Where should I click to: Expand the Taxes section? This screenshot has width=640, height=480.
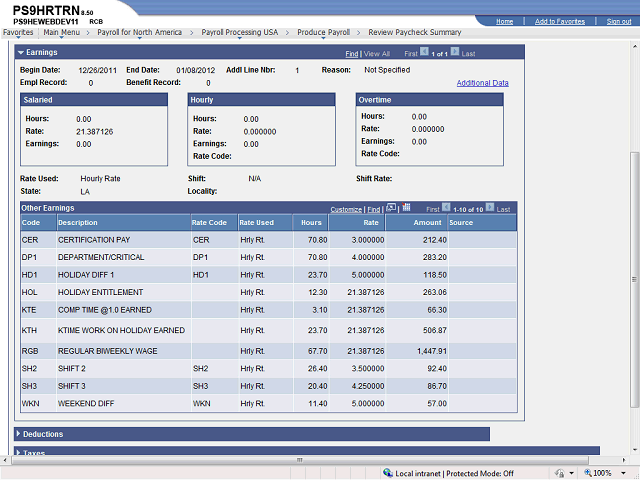coord(18,453)
